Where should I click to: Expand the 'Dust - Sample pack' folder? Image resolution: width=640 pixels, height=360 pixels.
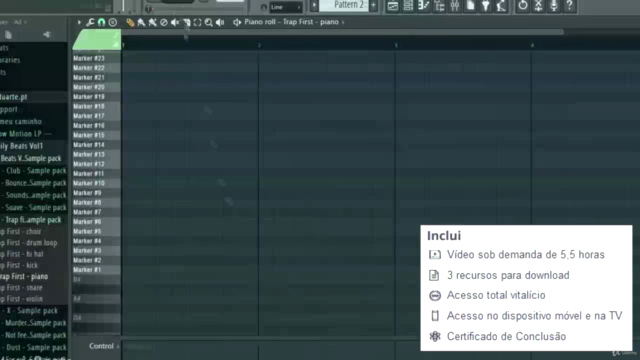point(33,347)
